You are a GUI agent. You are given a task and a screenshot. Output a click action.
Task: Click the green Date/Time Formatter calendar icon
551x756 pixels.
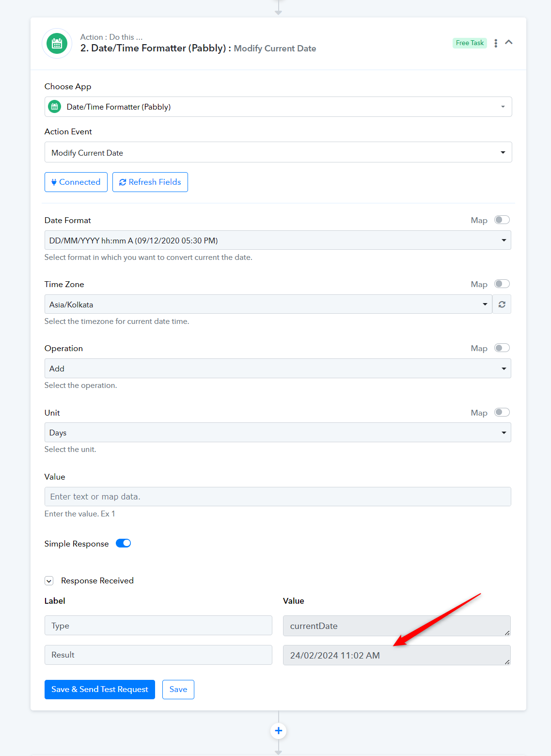point(57,44)
